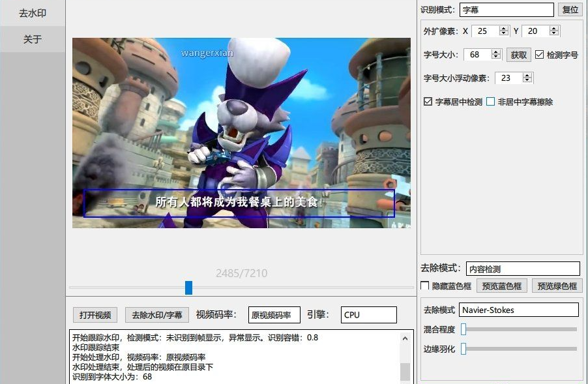Click log line 开始跟踪水印, 检测模式
Image resolution: width=588 pixels, height=384 pixels.
(x=195, y=338)
